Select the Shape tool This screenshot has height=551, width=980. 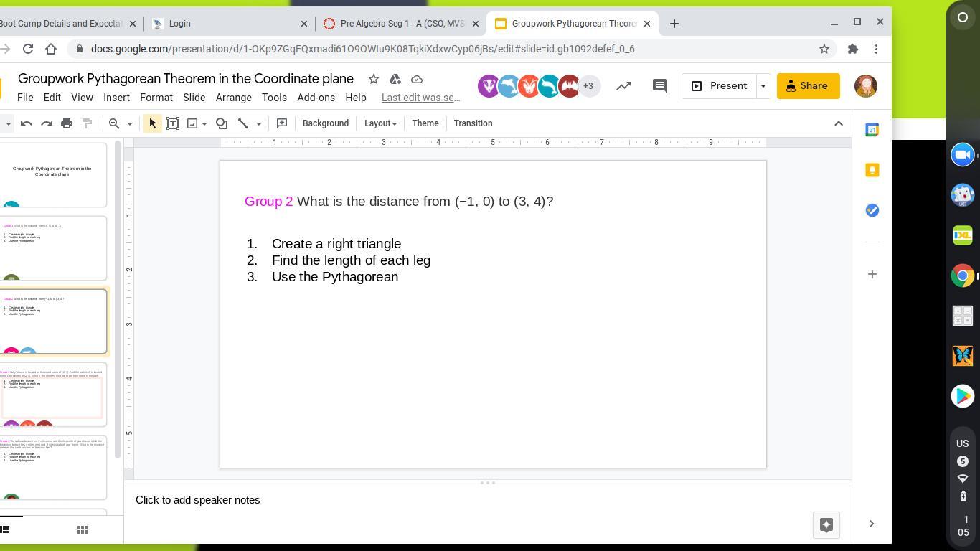(222, 123)
